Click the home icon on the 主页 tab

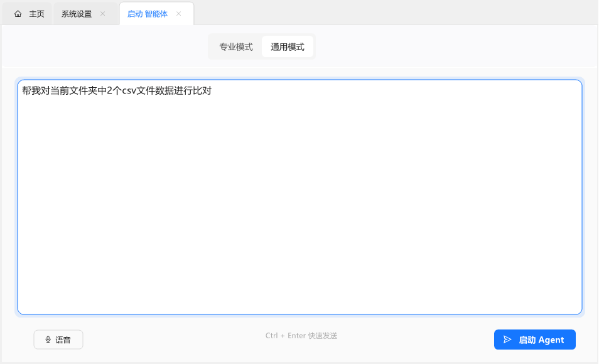pyautogui.click(x=18, y=13)
